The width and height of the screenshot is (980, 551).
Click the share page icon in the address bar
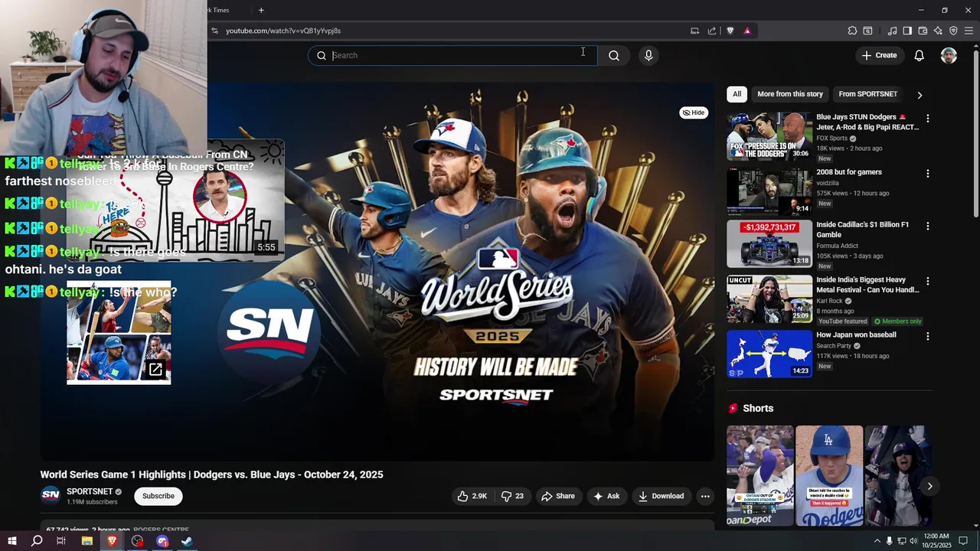click(x=712, y=31)
